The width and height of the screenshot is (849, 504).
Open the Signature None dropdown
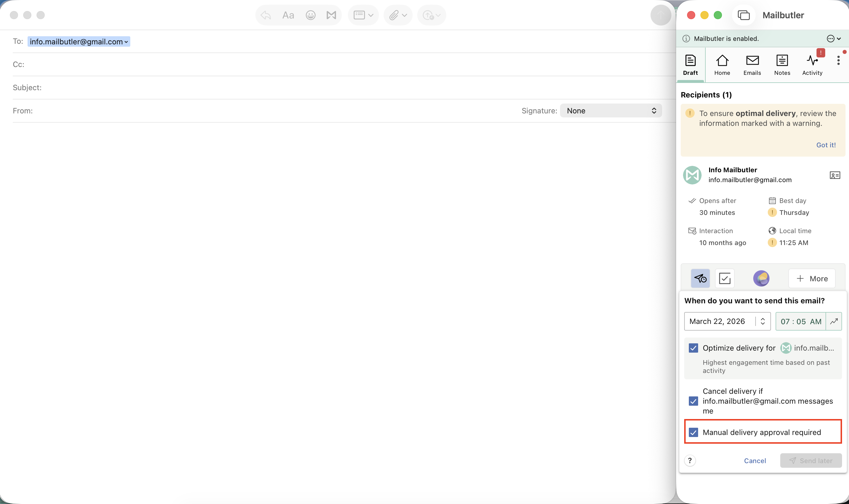(610, 111)
